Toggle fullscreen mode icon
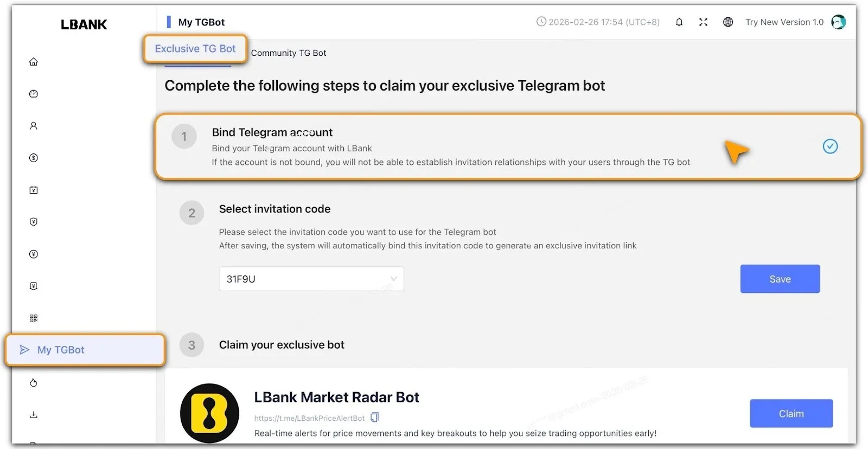868x449 pixels. coord(703,22)
